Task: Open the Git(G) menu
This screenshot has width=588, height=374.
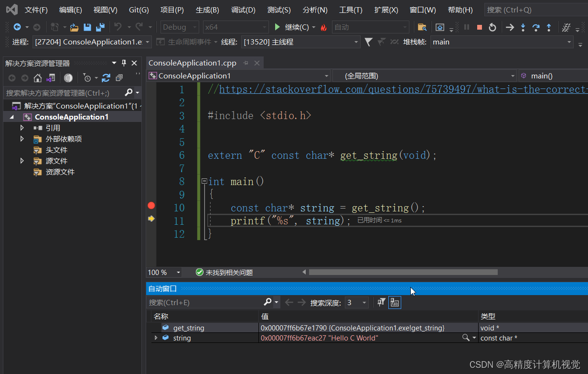Action: click(139, 10)
